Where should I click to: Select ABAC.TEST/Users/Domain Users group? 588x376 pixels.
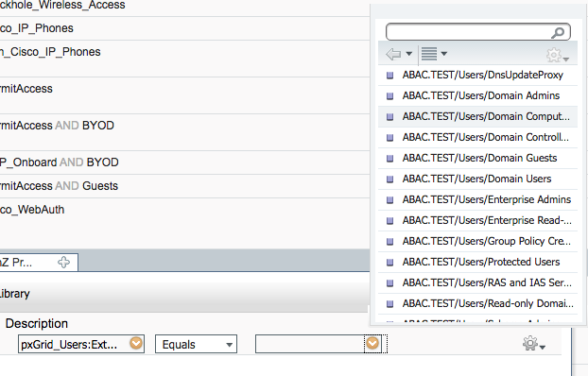point(477,179)
